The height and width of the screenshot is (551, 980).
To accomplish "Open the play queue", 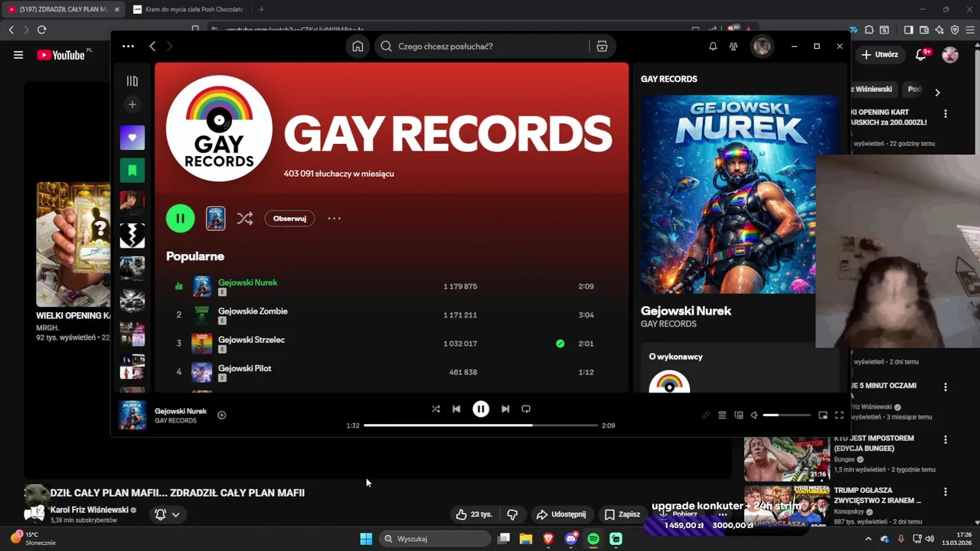I will coord(722,415).
